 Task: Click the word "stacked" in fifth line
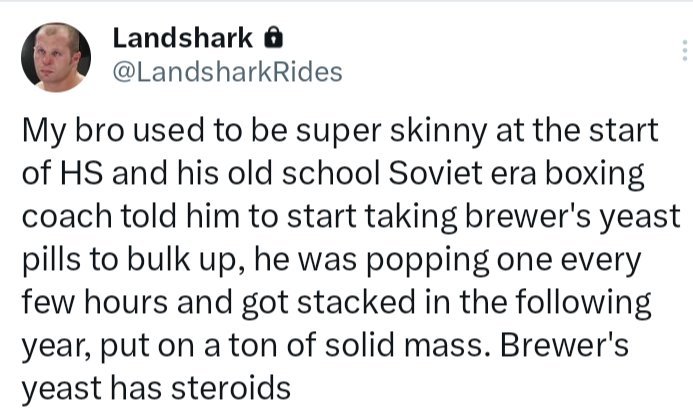356,302
